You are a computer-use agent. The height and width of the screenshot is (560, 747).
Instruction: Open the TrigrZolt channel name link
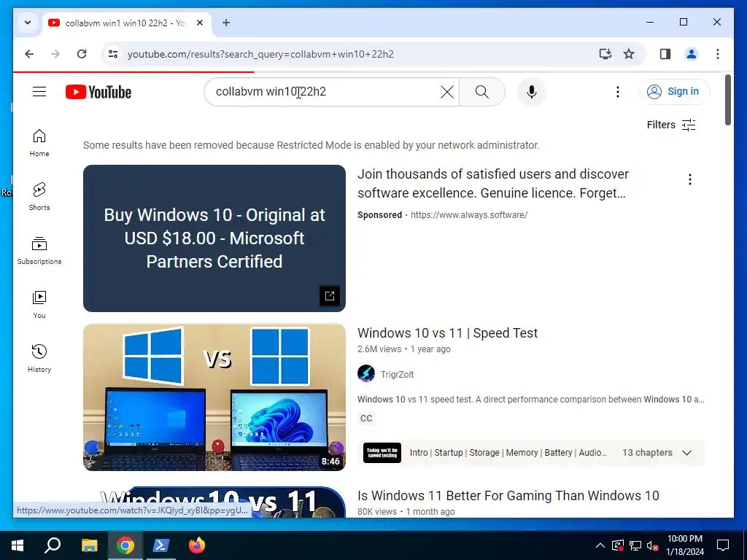click(397, 374)
